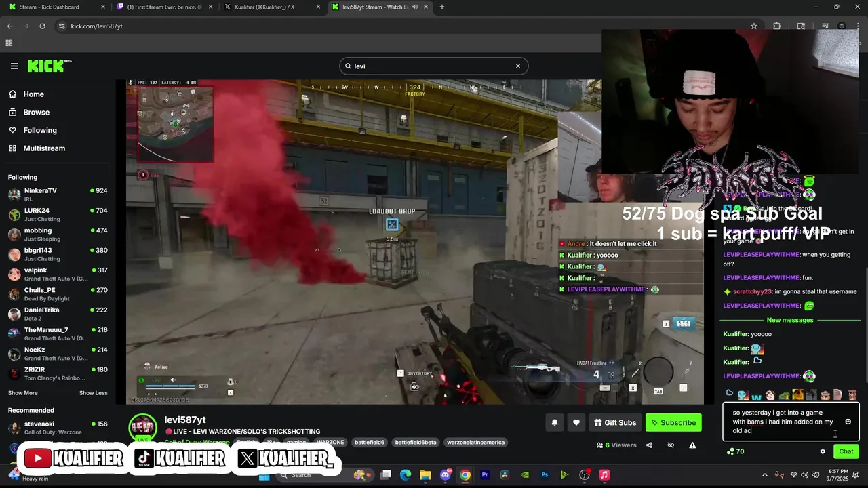The height and width of the screenshot is (488, 868).
Task: Open the emoji picker in chat input
Action: point(848,422)
